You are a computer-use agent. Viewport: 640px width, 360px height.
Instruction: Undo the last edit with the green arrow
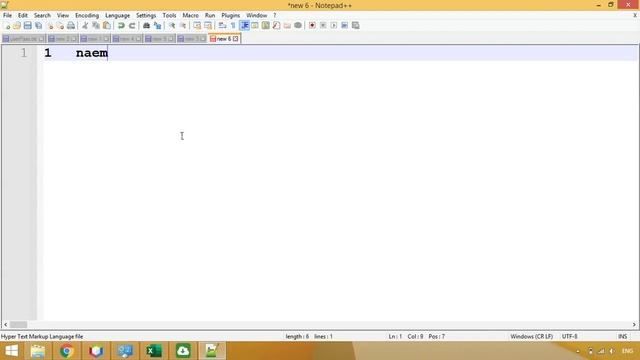(x=121, y=25)
